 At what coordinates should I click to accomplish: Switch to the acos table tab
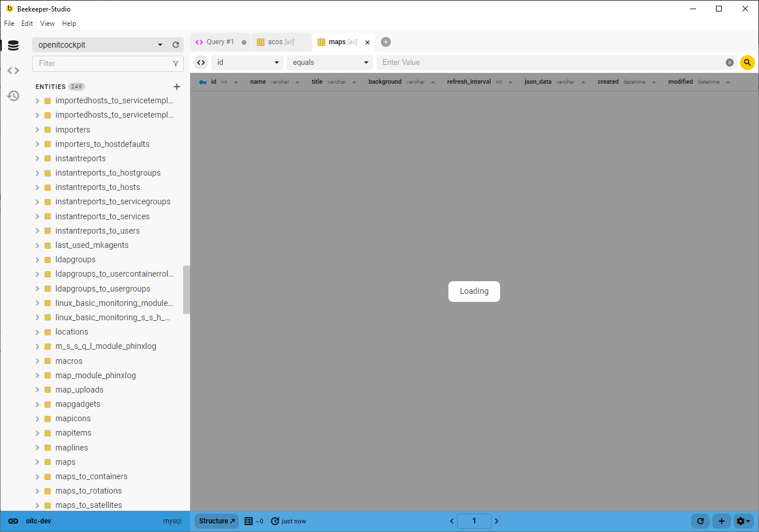281,41
